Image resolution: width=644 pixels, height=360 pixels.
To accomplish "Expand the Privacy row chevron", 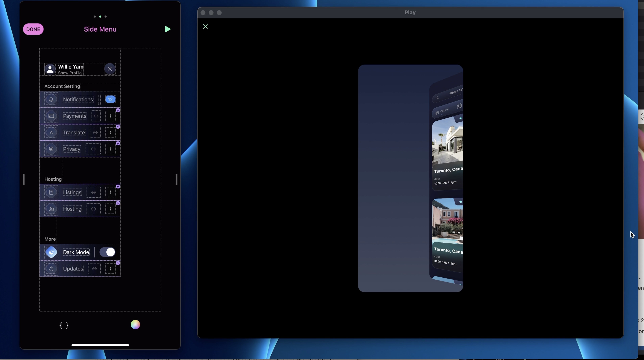I will (x=110, y=149).
